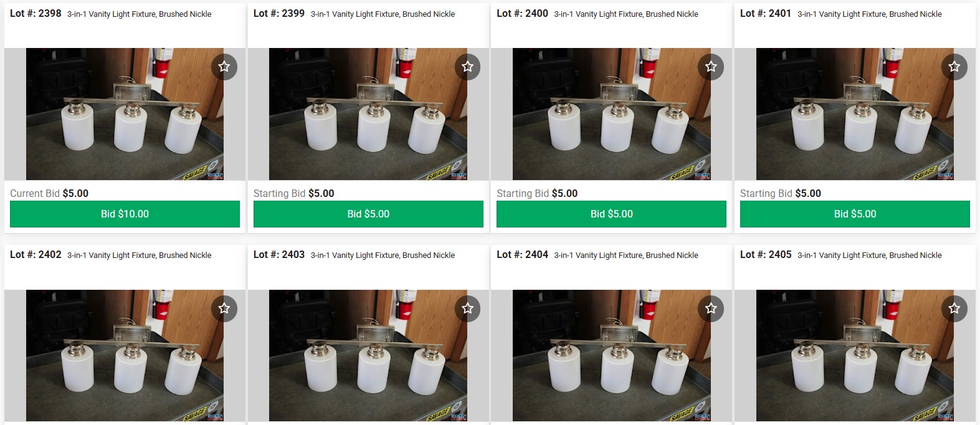Open Lot 2398 title link
The width and height of the screenshot is (980, 425).
click(140, 14)
